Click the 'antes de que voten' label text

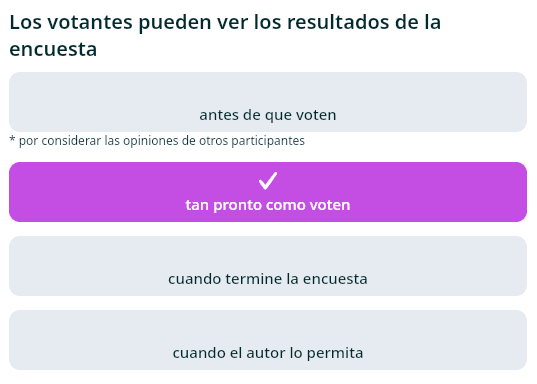[x=268, y=115]
